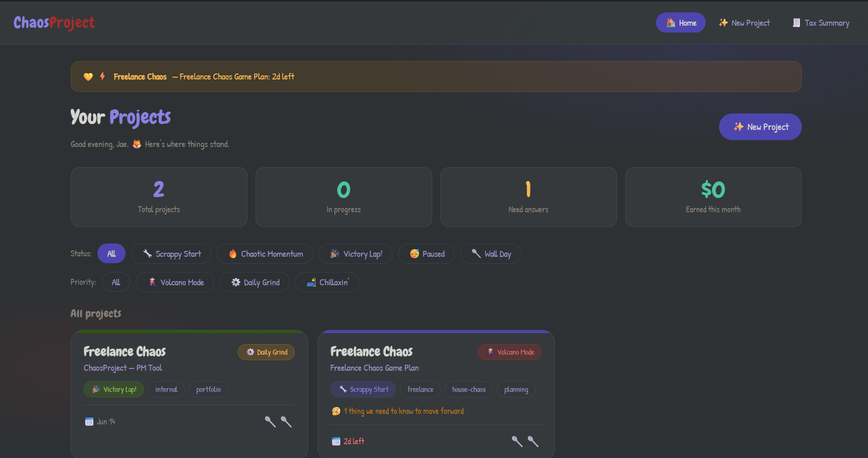
Task: Click the portfolio tag
Action: 208,389
